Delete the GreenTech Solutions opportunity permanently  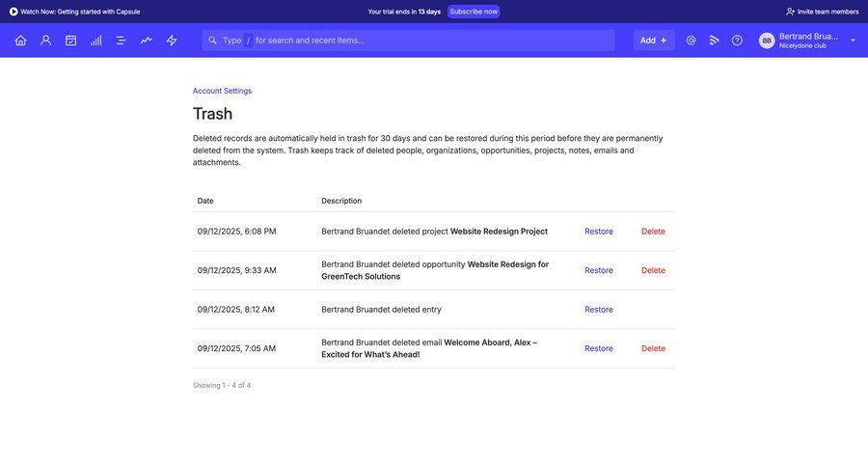coord(653,270)
